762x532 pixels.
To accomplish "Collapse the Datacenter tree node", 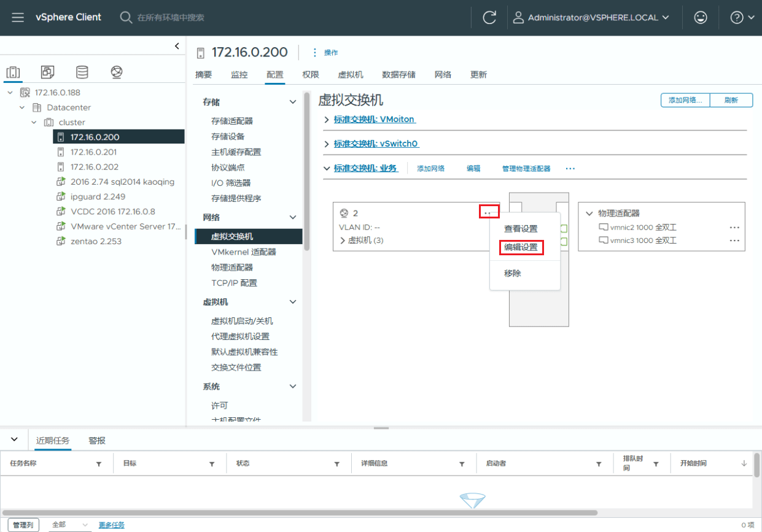I will point(22,107).
